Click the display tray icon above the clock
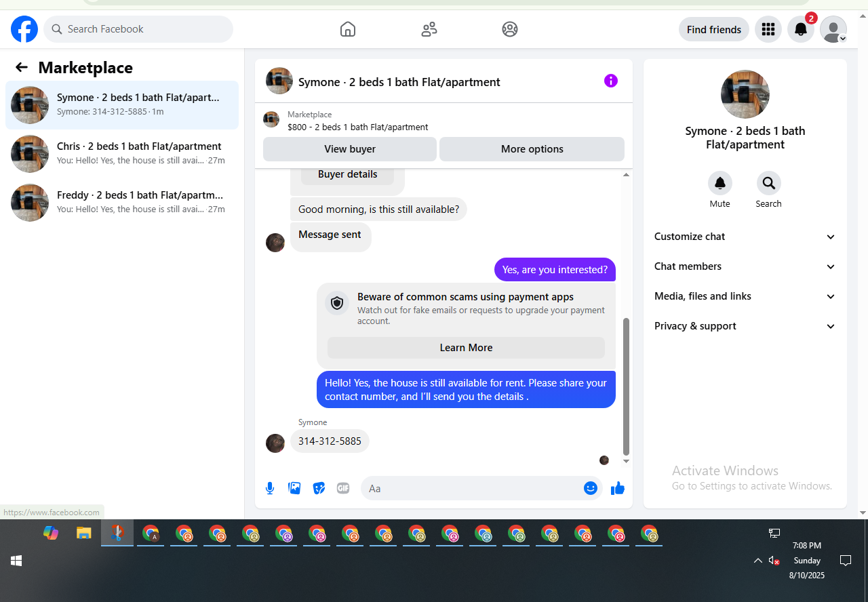The image size is (868, 602). coord(774,534)
